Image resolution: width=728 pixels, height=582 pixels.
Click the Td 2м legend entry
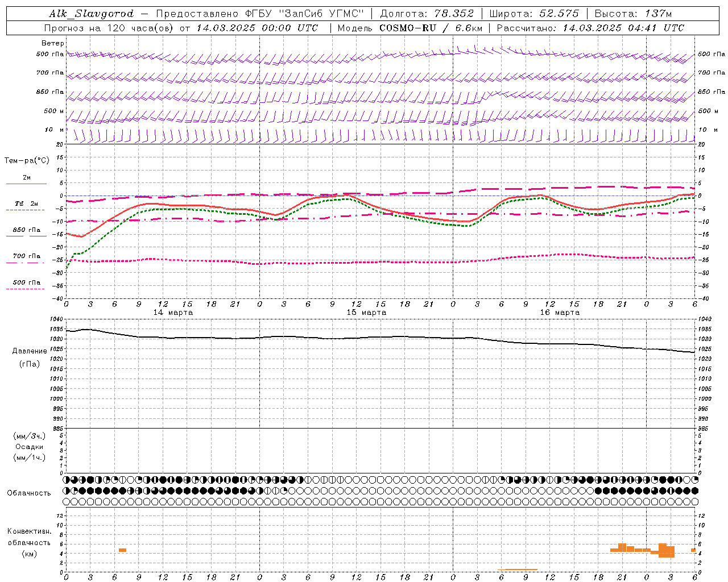click(27, 203)
